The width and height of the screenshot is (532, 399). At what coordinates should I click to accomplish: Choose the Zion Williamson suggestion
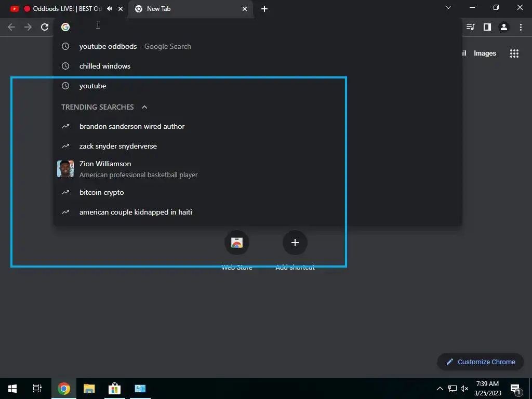coord(258,169)
